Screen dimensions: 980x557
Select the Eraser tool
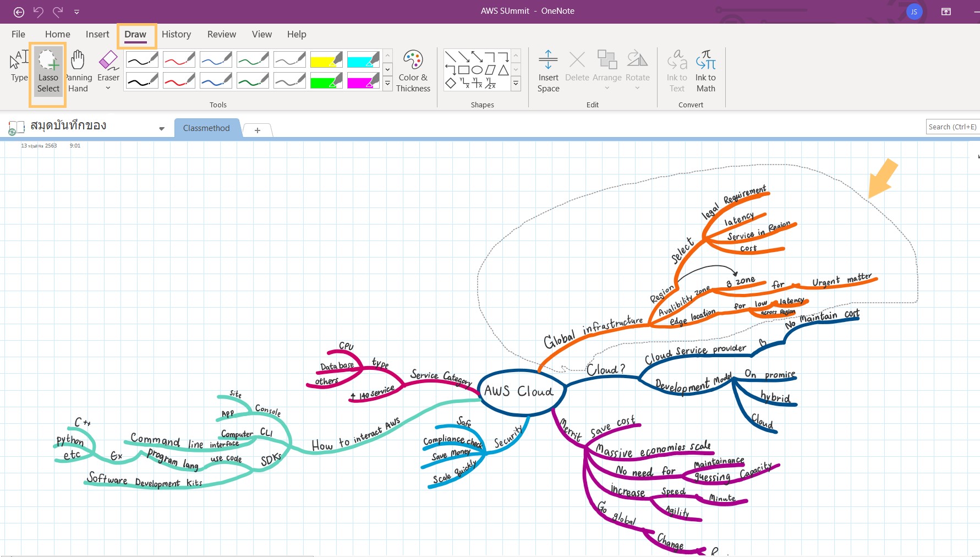click(108, 63)
